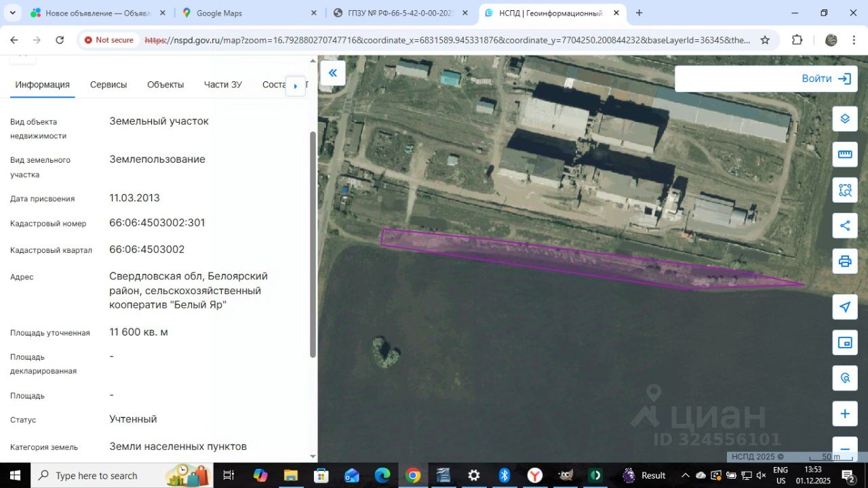Focus the browser address bar URL
This screenshot has height=488, width=868.
pyautogui.click(x=448, y=40)
